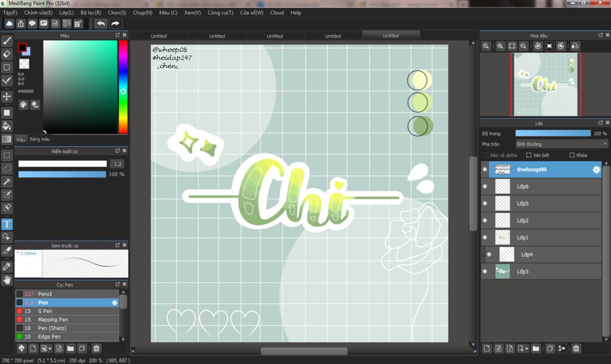Switch to the Bảng màu tab

pos(40,139)
